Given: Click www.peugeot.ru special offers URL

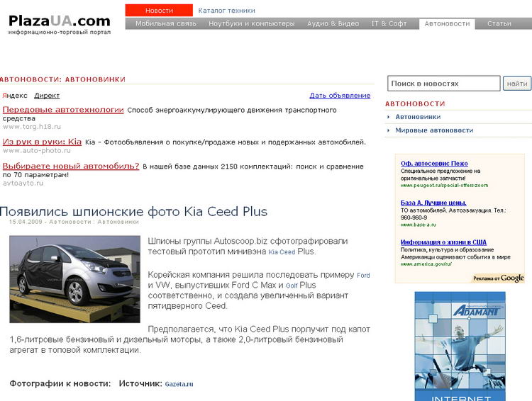Looking at the screenshot, I should 444,186.
